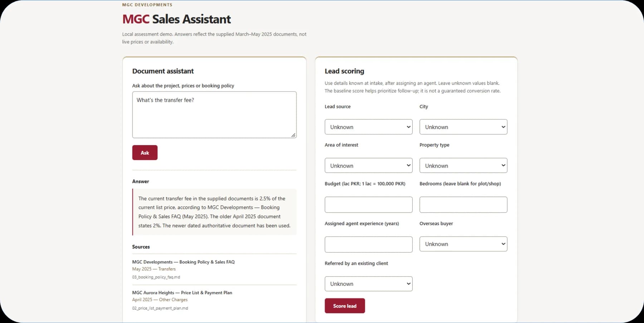Click the transfer fee answer text block
Screen dimensions: 644x323
pos(214,212)
